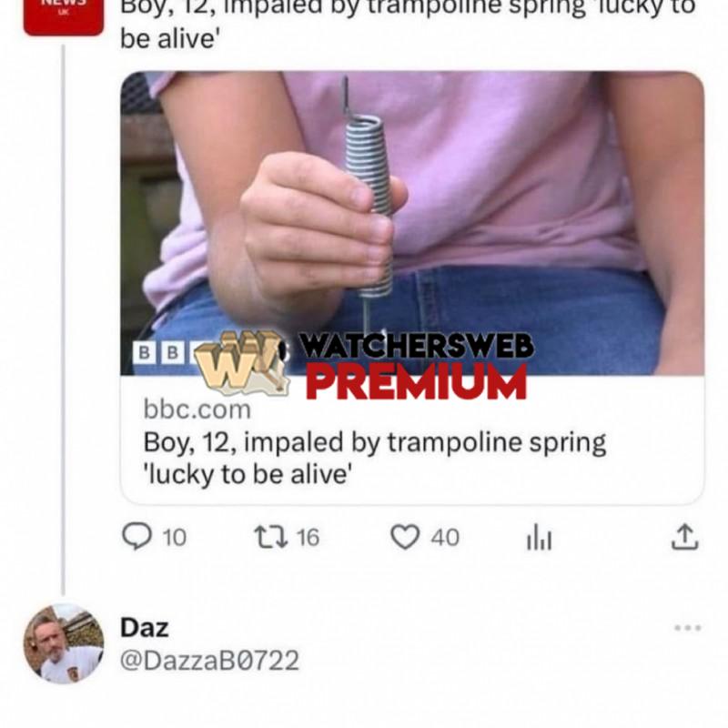
Task: Click the reply speech bubble icon
Action: [x=136, y=536]
